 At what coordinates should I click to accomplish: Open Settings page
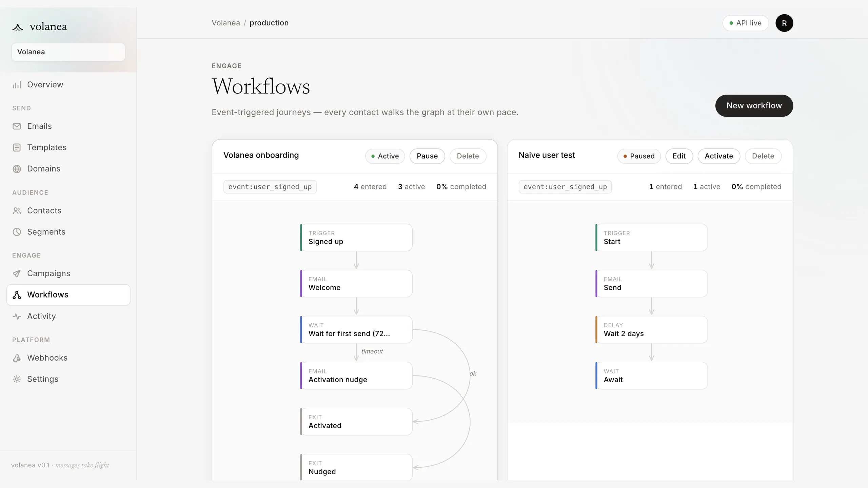coord(68,379)
